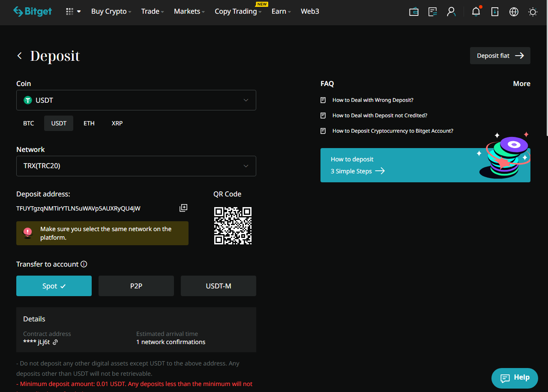Click the deposit address TFUYTgzqNMTirYTLN5uWAVp5AUXRyQU4jW

click(x=78, y=208)
